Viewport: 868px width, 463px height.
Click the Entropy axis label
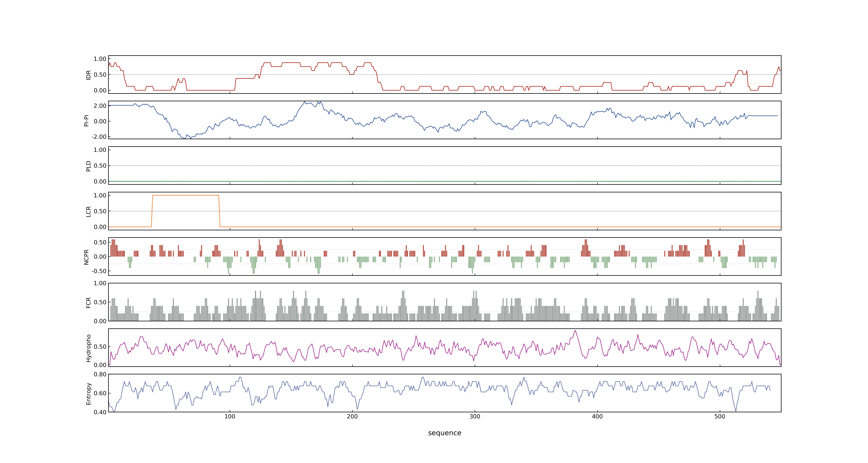point(88,393)
